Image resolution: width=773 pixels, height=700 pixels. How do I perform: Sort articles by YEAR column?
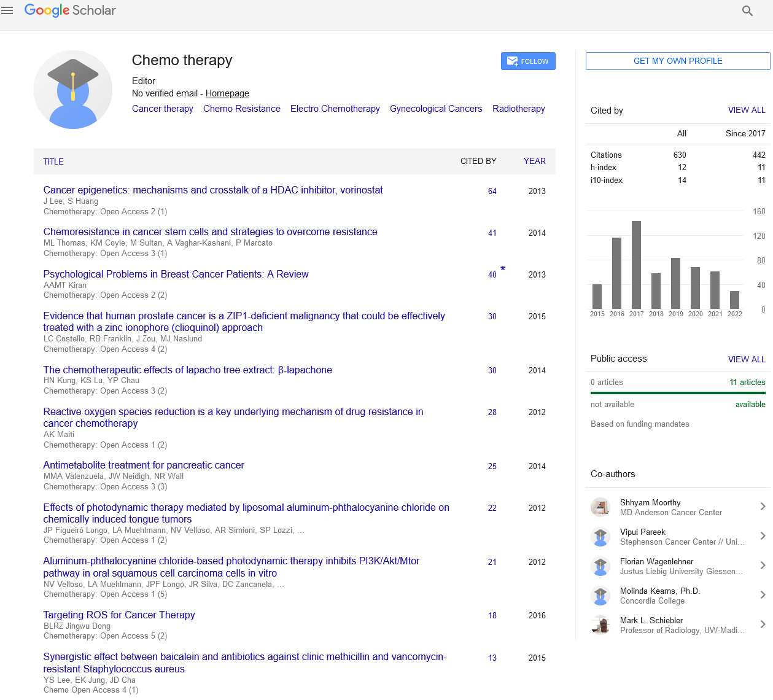pos(534,161)
